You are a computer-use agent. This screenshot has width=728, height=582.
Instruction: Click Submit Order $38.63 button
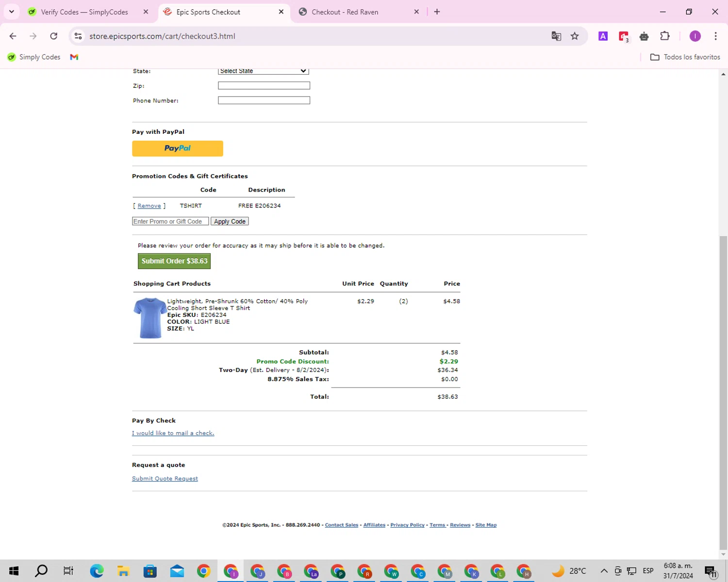pos(174,261)
